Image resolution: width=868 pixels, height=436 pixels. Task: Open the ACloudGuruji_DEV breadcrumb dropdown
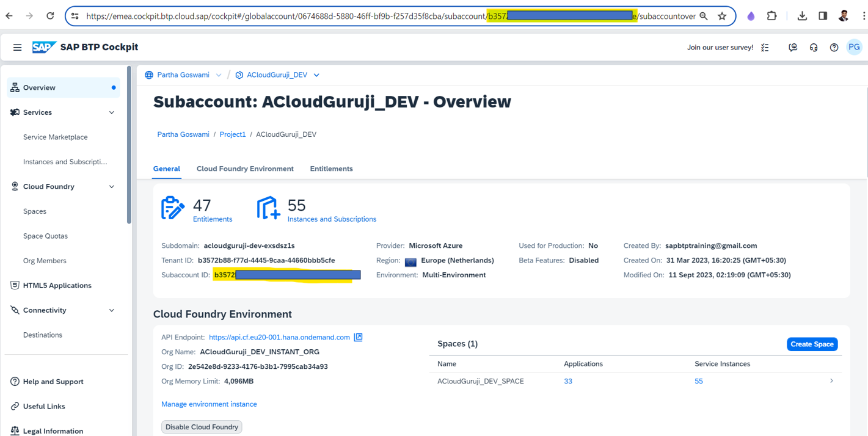click(x=316, y=75)
